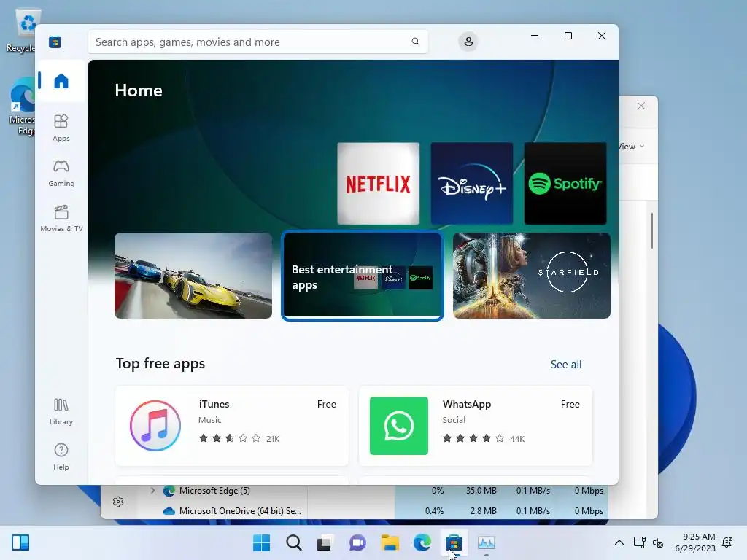Open the notifications bell icon
Screen dimensions: 747x560
click(727, 542)
